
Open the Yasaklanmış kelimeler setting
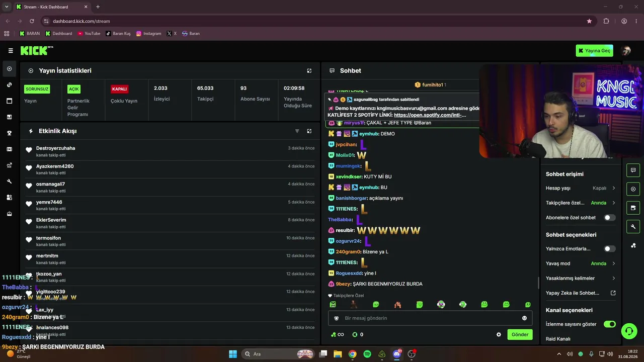(581, 278)
